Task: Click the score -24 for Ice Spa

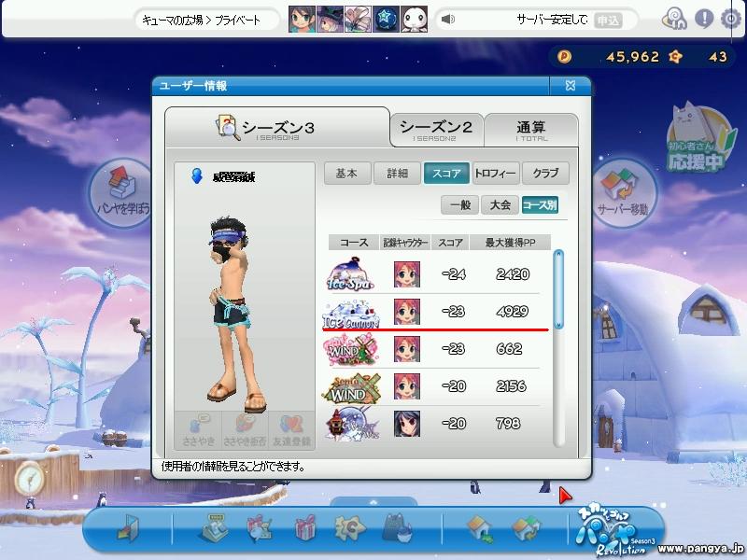Action: 454,274
